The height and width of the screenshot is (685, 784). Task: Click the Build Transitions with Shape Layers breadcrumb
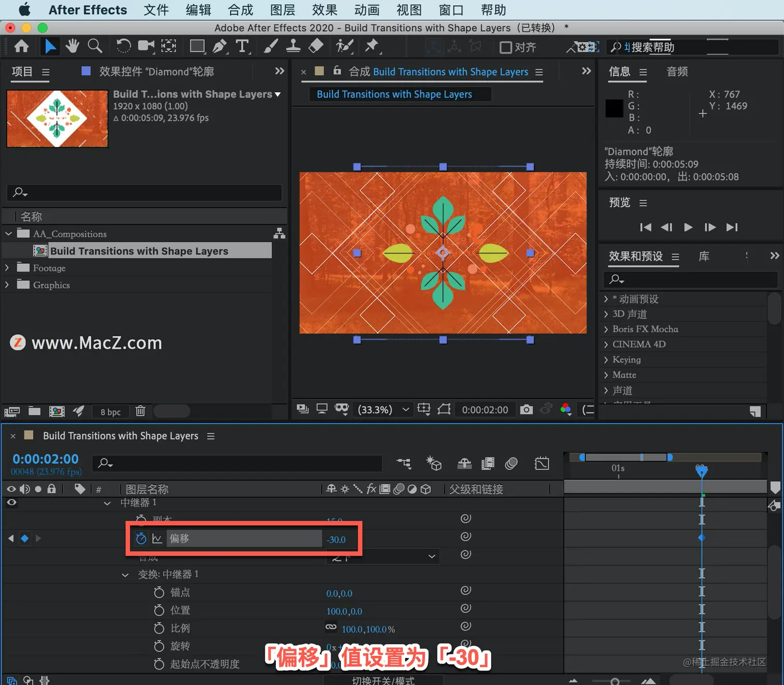click(x=394, y=94)
